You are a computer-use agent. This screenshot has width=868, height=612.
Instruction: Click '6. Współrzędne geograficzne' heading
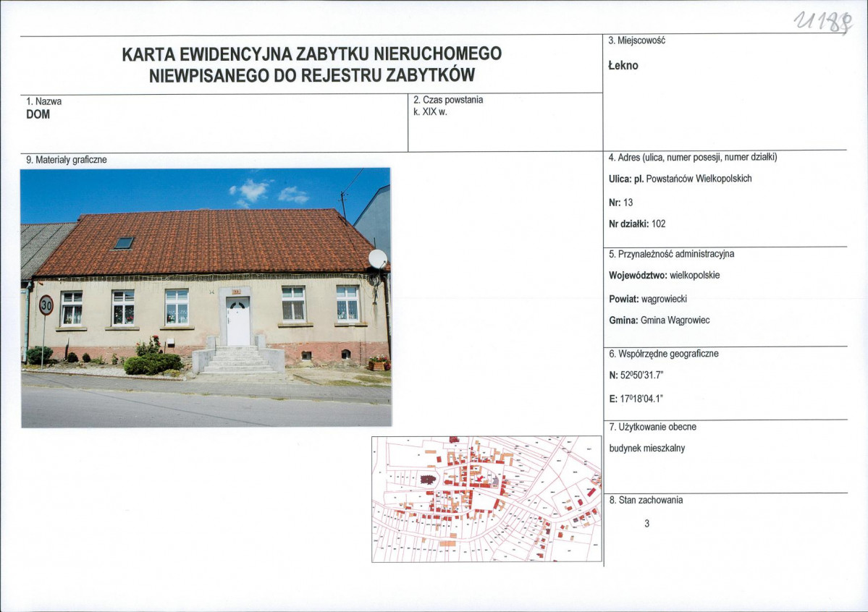(x=664, y=354)
